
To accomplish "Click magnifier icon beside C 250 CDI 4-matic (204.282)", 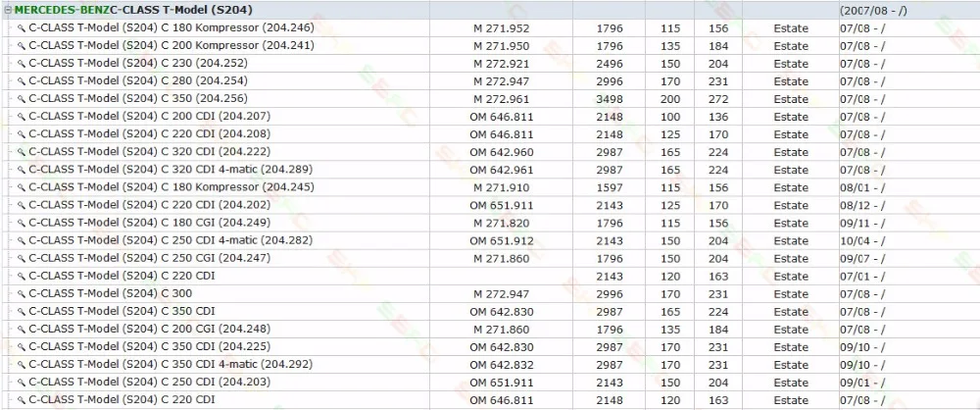I will (x=22, y=240).
